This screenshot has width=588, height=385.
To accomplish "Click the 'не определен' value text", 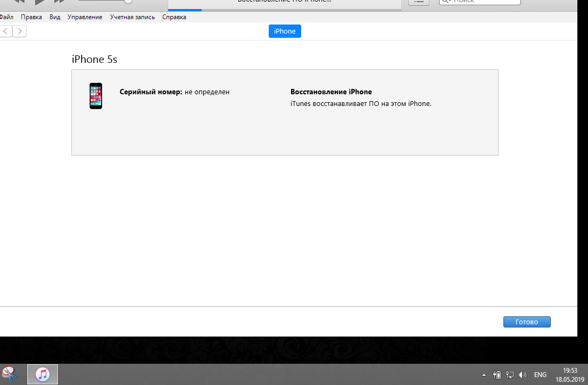I will [207, 92].
